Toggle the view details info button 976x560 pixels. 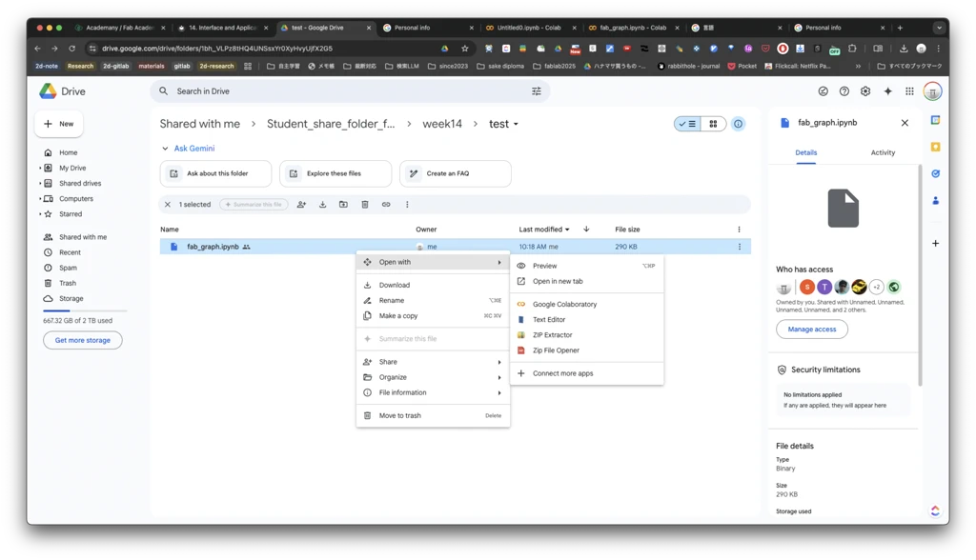click(738, 124)
